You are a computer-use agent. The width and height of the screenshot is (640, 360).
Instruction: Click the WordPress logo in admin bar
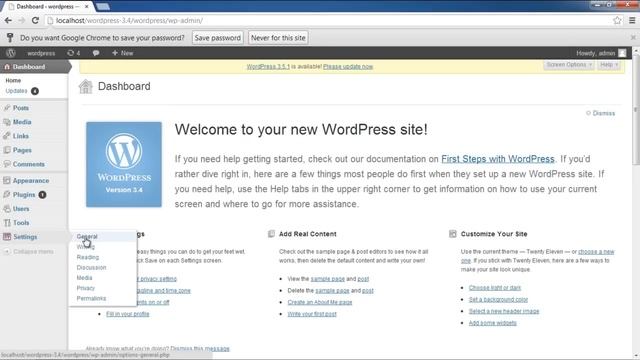(11, 53)
